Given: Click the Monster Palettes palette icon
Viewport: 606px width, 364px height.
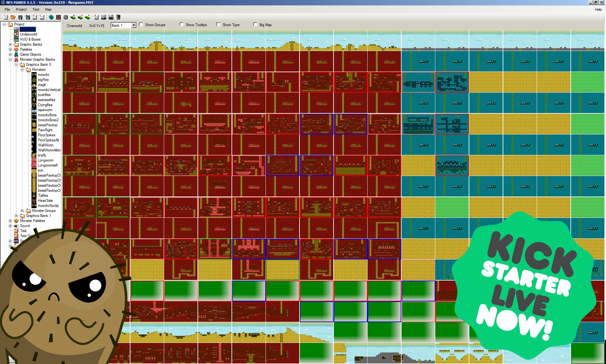Looking at the screenshot, I should coord(16,221).
